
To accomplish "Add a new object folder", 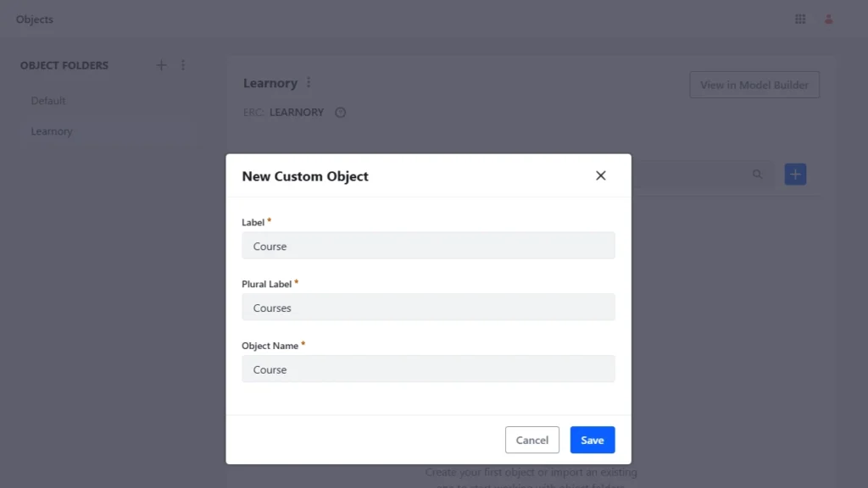I will pos(161,65).
